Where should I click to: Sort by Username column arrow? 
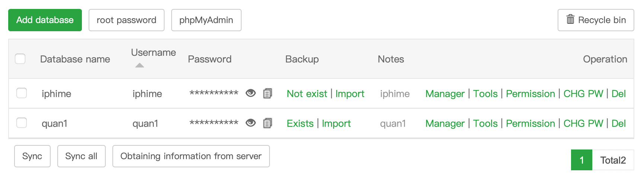click(x=140, y=65)
